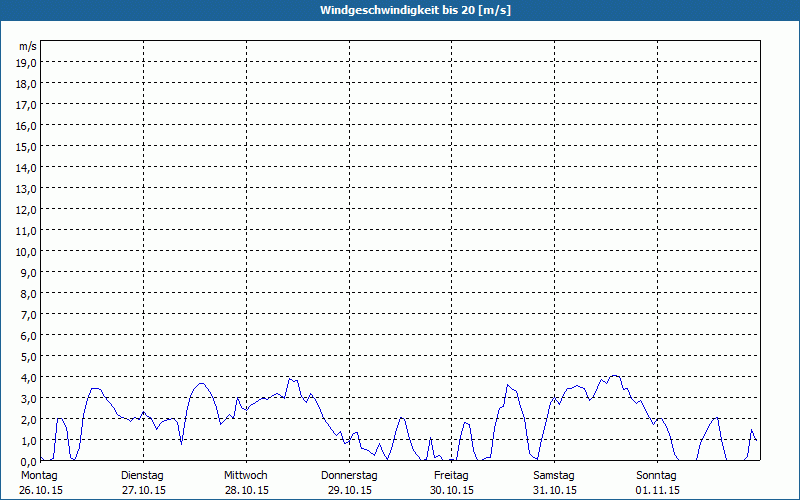Select the 6,0 y-axis value
The height and width of the screenshot is (500, 800).
(29, 336)
